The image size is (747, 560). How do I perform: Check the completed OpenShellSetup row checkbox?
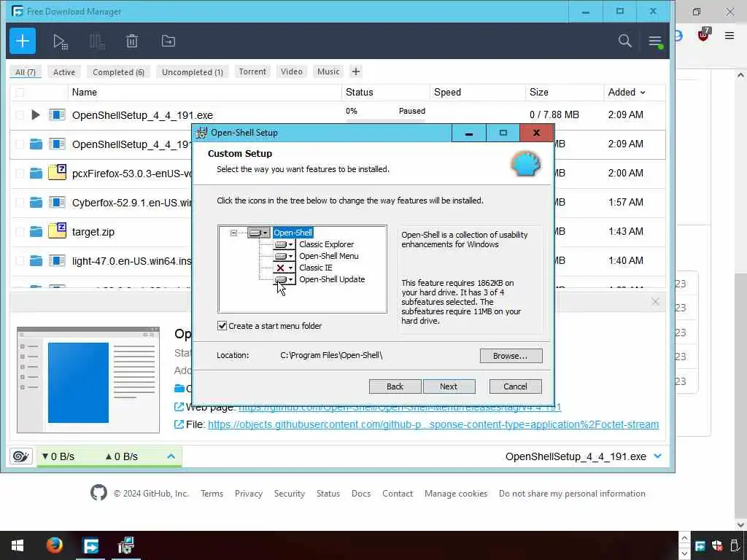point(20,144)
